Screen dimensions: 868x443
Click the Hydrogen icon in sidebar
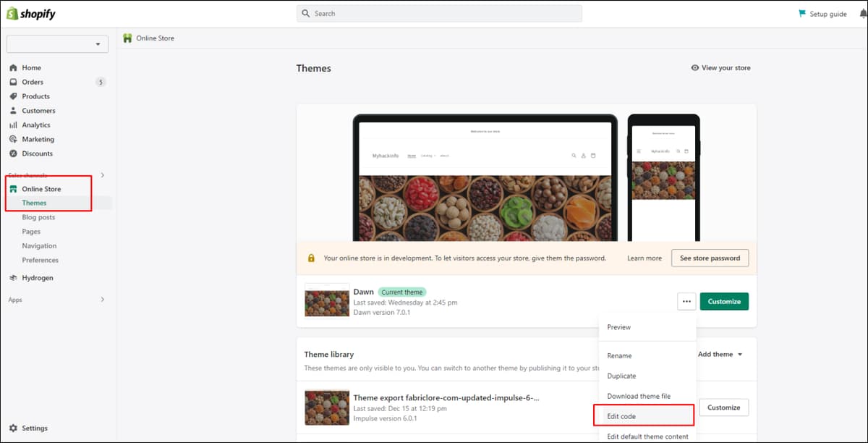pyautogui.click(x=13, y=278)
